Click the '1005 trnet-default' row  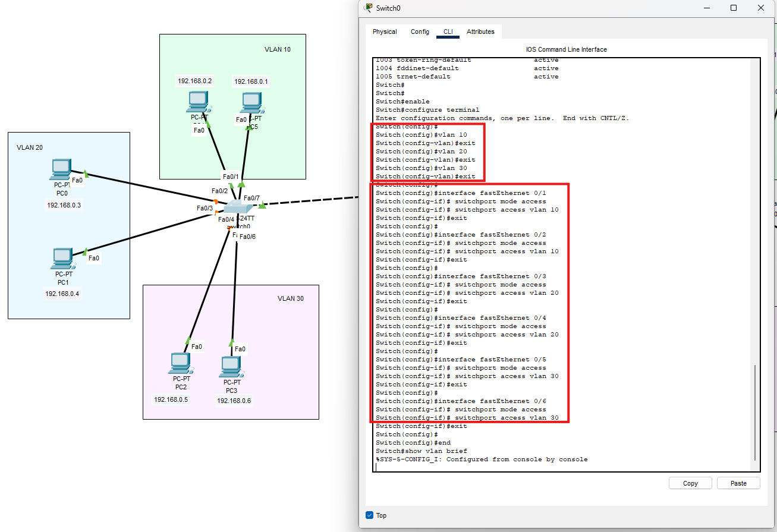pos(467,77)
